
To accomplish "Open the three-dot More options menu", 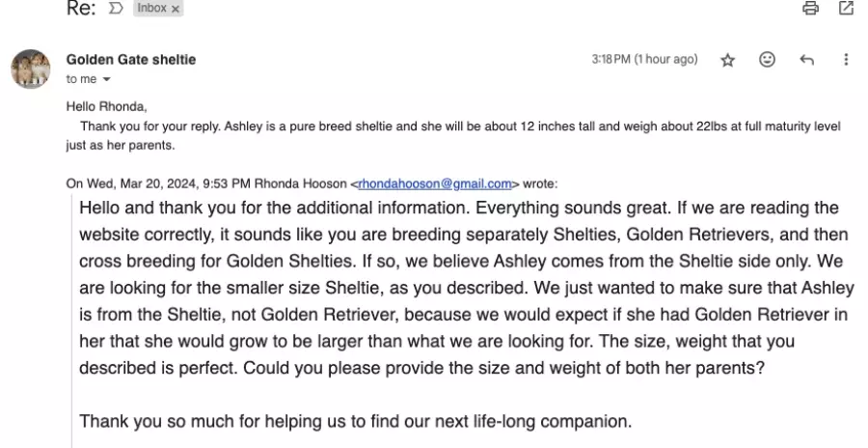I will (x=846, y=59).
